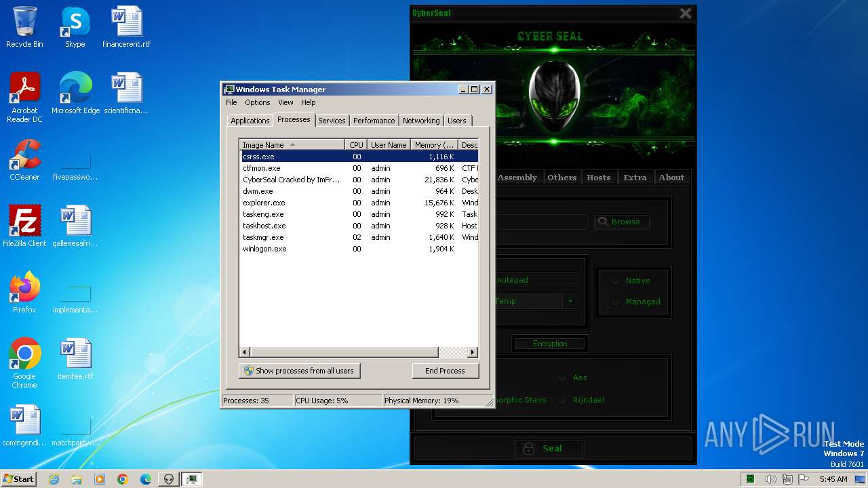Open the Action Center flag tray icon
Image resolution: width=868 pixels, height=488 pixels.
pos(804,479)
